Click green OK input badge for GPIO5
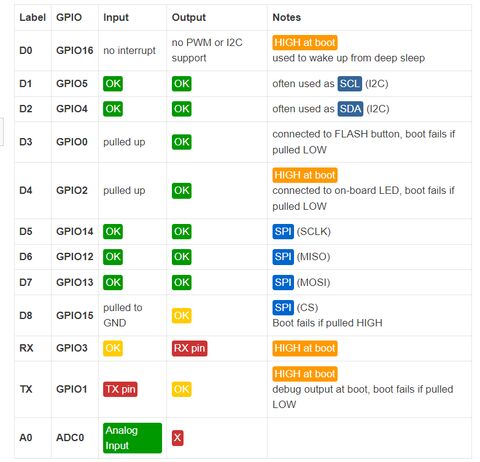 pyautogui.click(x=113, y=84)
